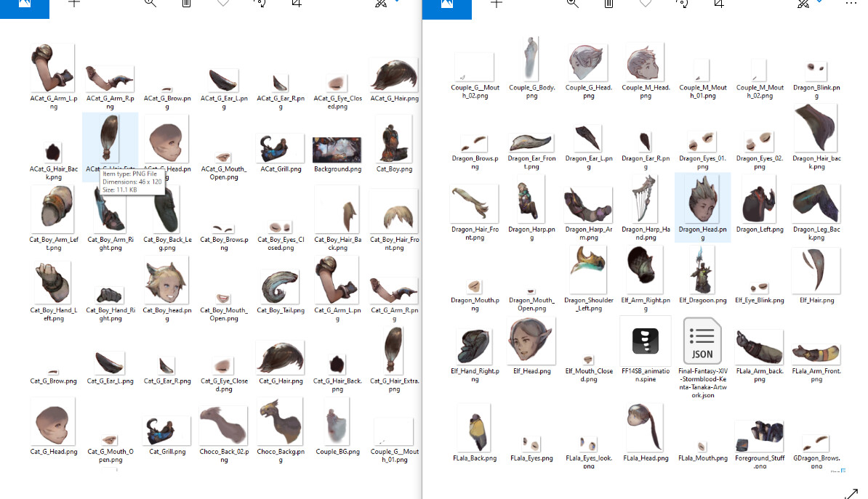This screenshot has height=499, width=868.
Task: Select the ACat_G_Hair.png thumbnail
Action: pyautogui.click(x=394, y=76)
